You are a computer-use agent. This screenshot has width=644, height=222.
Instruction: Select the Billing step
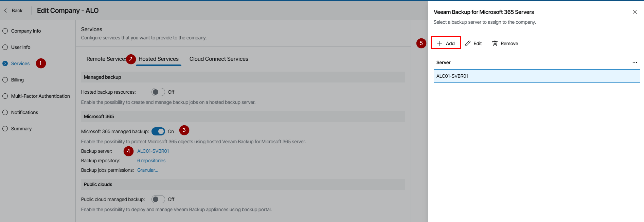(x=13, y=80)
